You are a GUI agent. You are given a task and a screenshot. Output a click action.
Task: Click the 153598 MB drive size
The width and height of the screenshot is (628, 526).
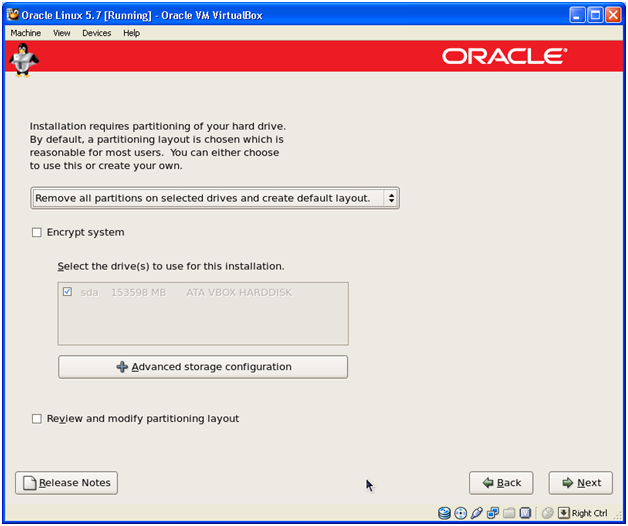click(139, 292)
